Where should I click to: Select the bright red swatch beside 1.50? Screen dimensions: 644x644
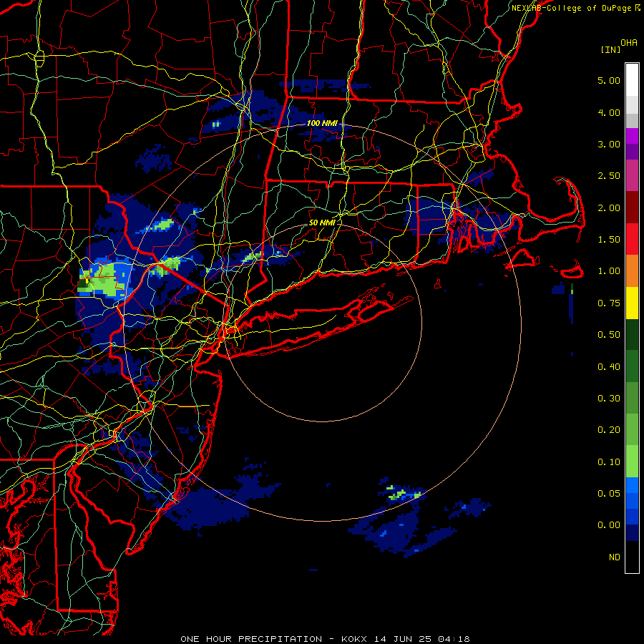(632, 239)
